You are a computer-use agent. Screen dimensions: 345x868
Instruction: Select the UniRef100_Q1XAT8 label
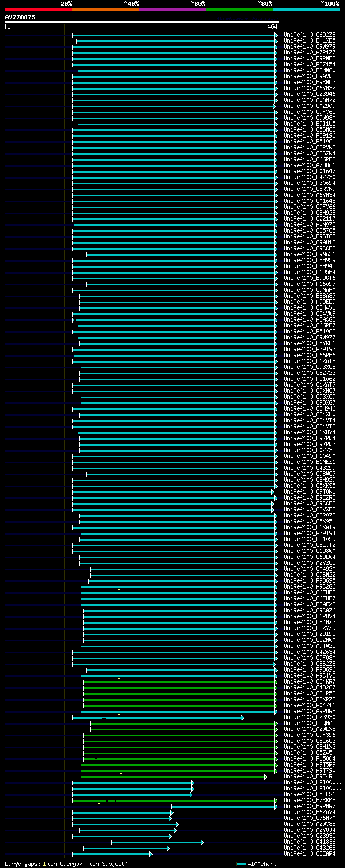[309, 361]
